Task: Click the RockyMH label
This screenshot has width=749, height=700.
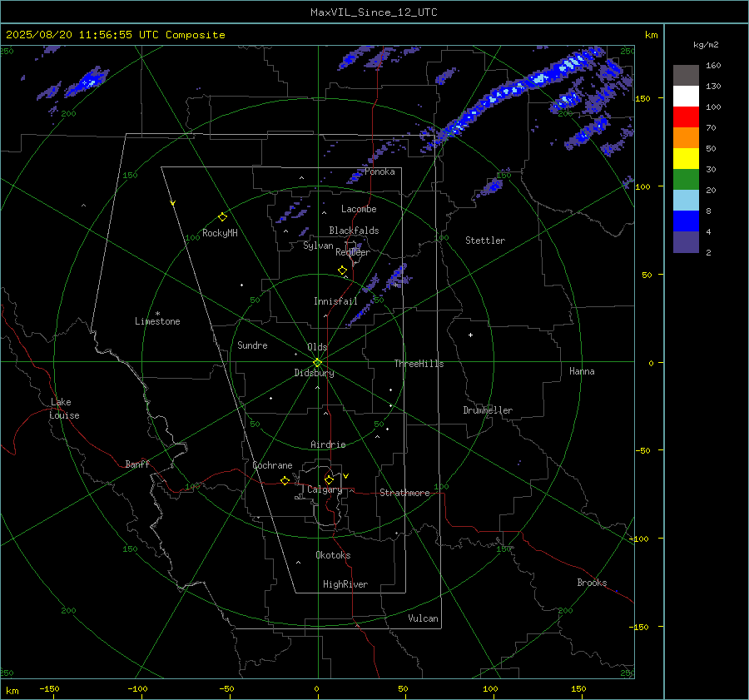Action: 220,233
